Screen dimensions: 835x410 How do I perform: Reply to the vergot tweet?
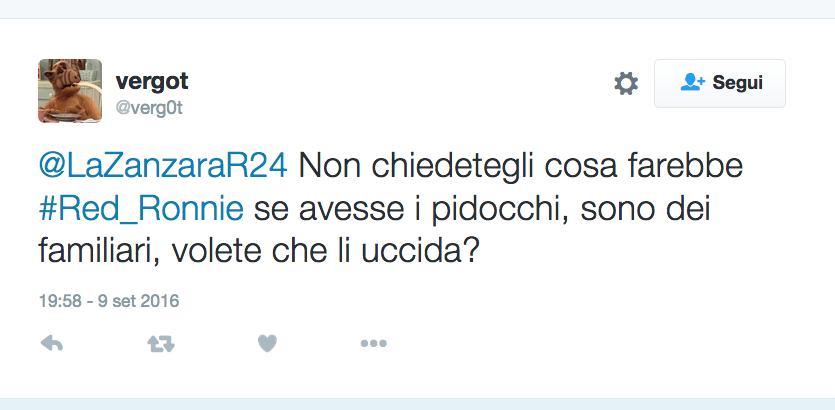click(x=51, y=343)
